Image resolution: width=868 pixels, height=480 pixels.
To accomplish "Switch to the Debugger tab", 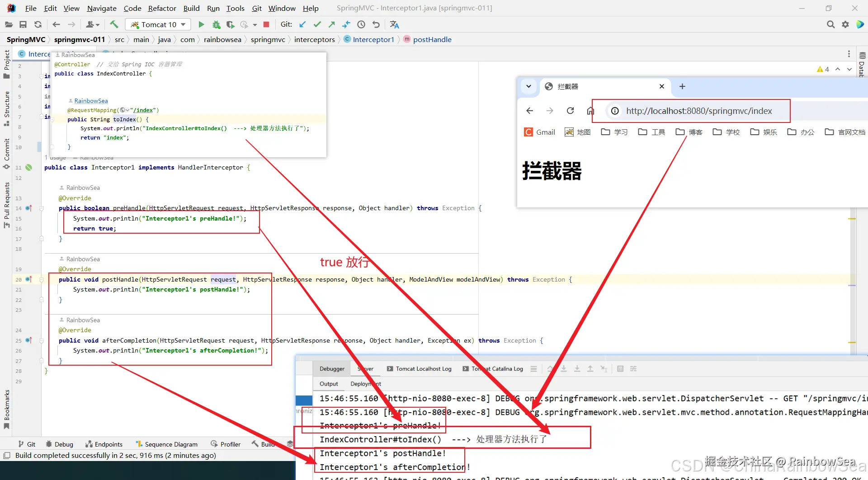I will (x=332, y=369).
